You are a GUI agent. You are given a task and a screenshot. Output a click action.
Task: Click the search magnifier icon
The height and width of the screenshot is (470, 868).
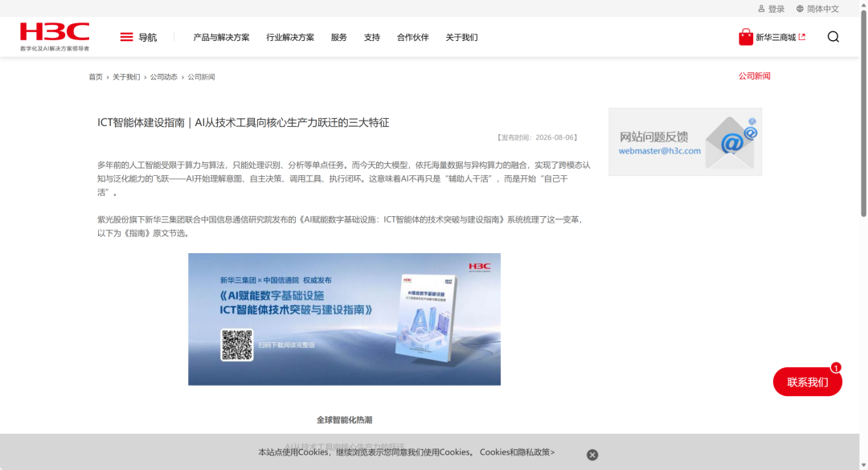833,37
